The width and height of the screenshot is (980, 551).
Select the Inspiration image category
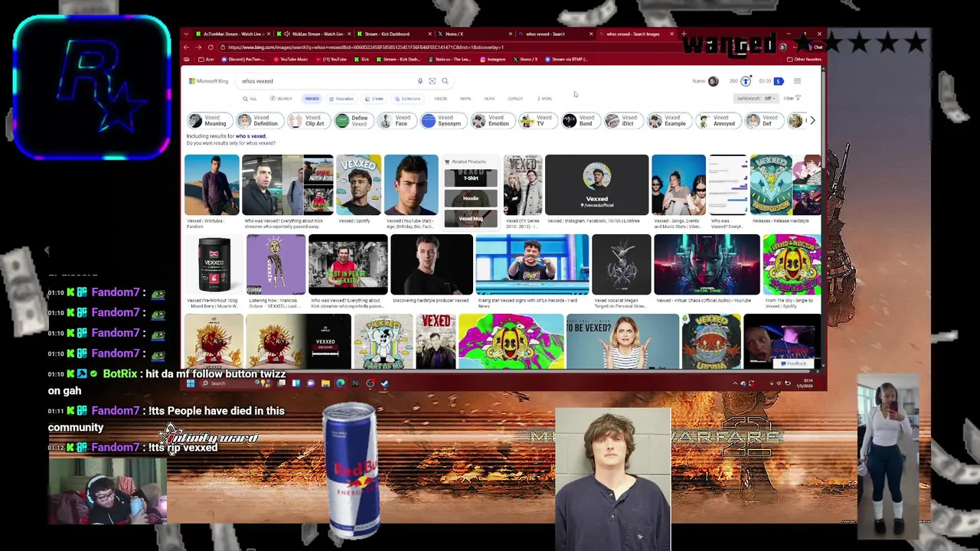tap(341, 99)
